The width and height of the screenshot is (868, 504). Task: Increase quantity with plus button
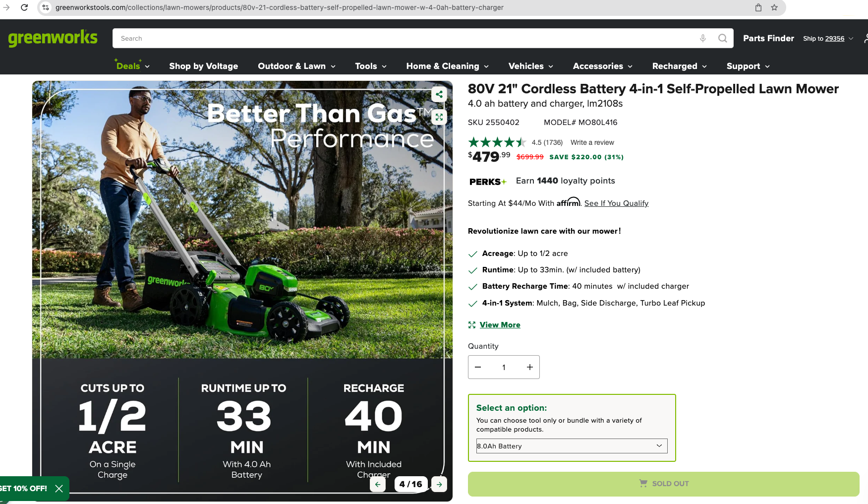530,367
